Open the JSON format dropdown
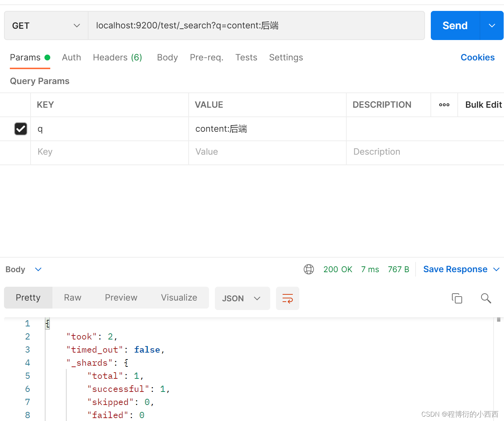Viewport: 504px width, 421px height. pyautogui.click(x=243, y=298)
